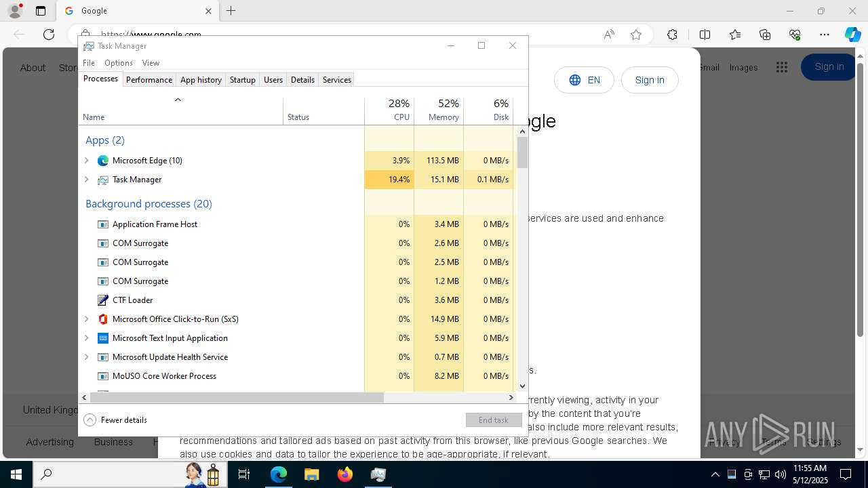Screen dimensions: 868x488
Task: Show hidden system tray icons
Action: [715, 474]
